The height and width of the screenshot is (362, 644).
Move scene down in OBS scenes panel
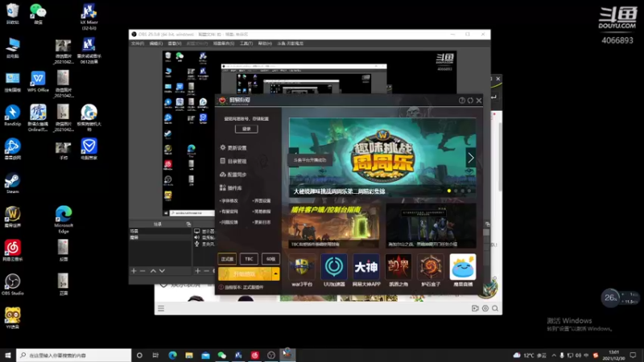[162, 271]
